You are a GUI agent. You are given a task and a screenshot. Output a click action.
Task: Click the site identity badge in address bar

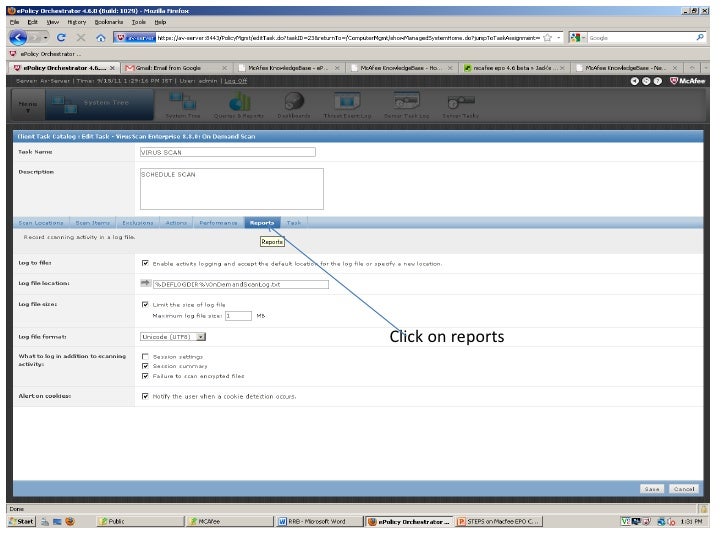[135, 38]
